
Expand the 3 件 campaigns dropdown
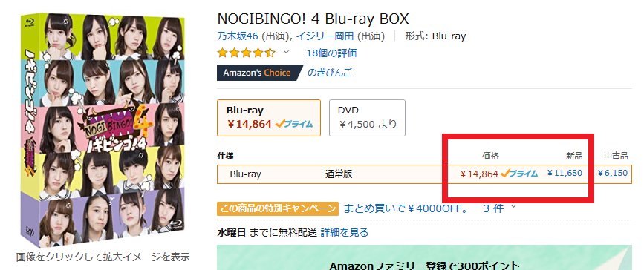click(499, 208)
